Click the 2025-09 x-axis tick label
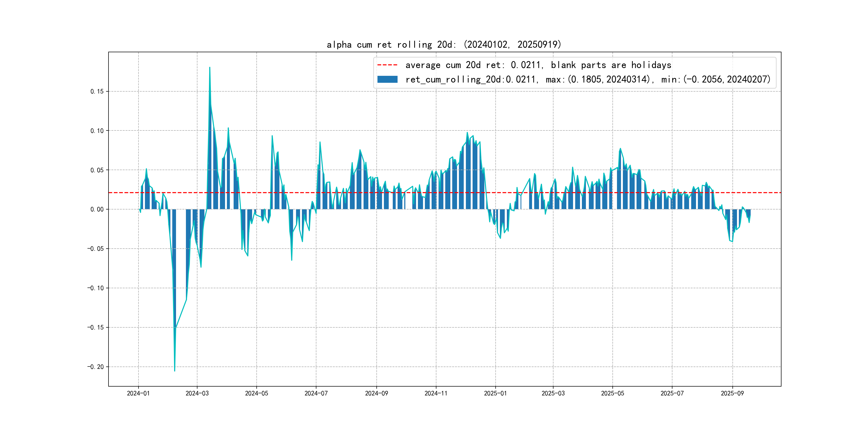The height and width of the screenshot is (434, 868). click(732, 393)
